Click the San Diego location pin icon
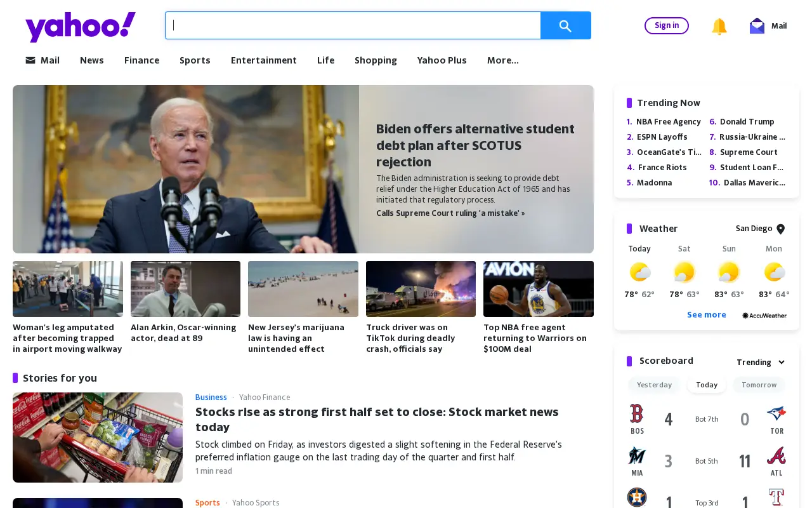The image size is (812, 508). coord(781,229)
